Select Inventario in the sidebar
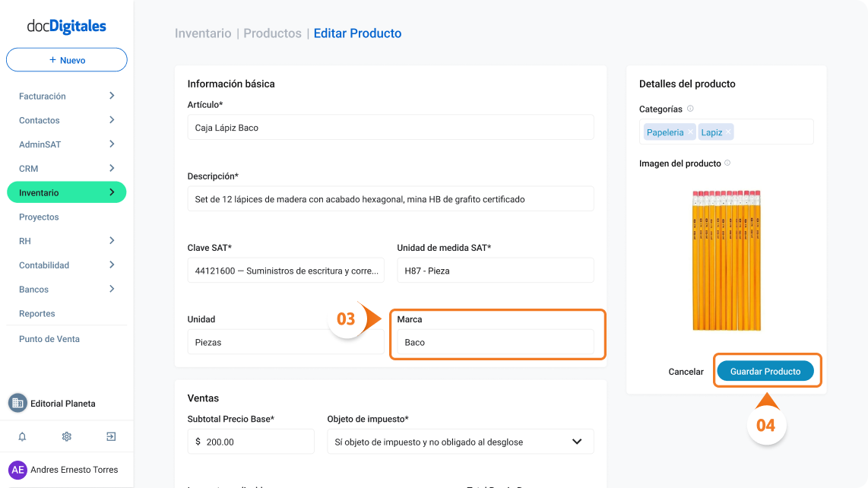This screenshot has width=868, height=488. (66, 192)
